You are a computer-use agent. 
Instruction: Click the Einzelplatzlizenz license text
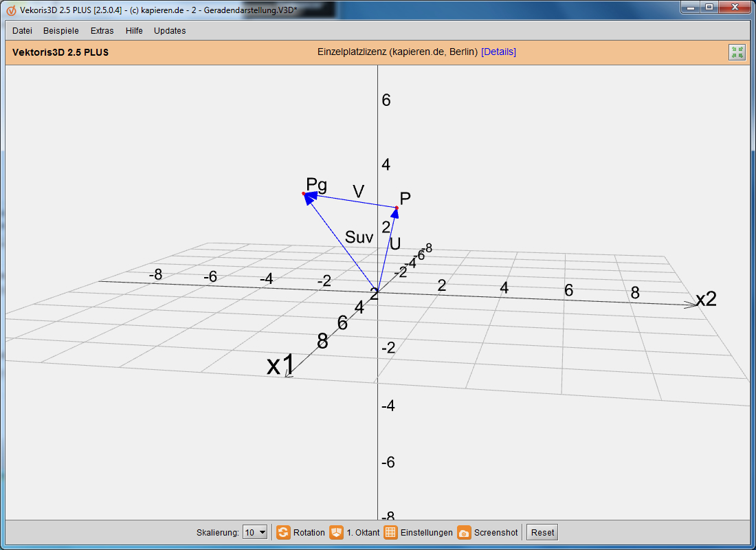pos(397,52)
